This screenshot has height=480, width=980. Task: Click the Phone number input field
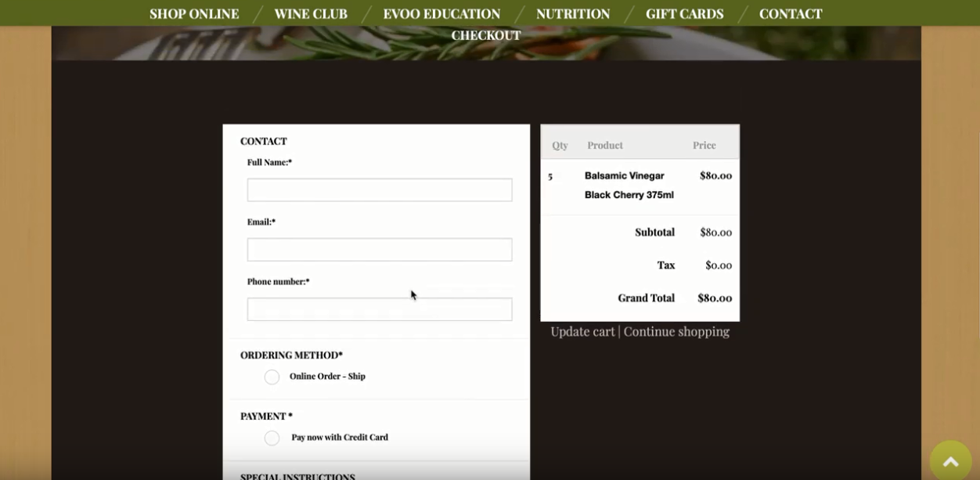click(x=380, y=309)
